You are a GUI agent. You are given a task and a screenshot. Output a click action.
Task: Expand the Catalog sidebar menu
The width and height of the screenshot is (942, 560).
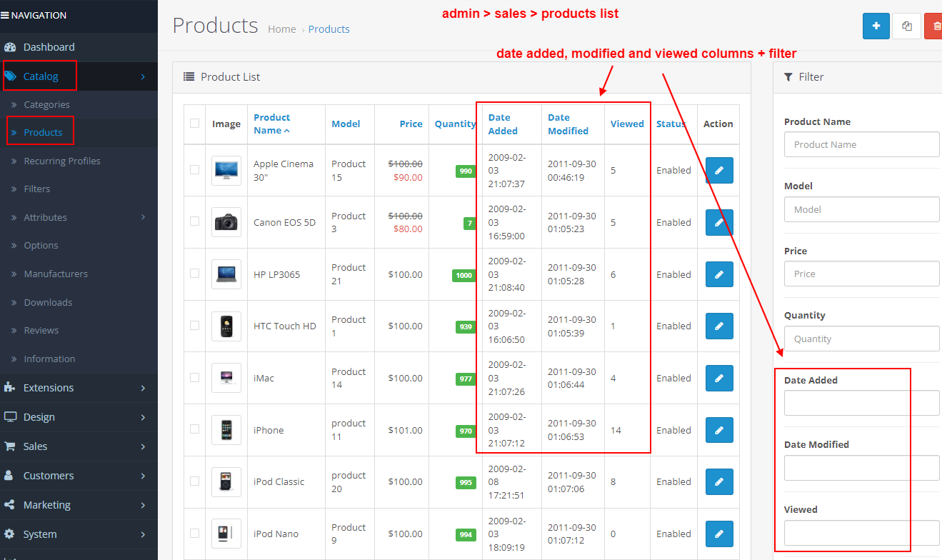coord(39,76)
